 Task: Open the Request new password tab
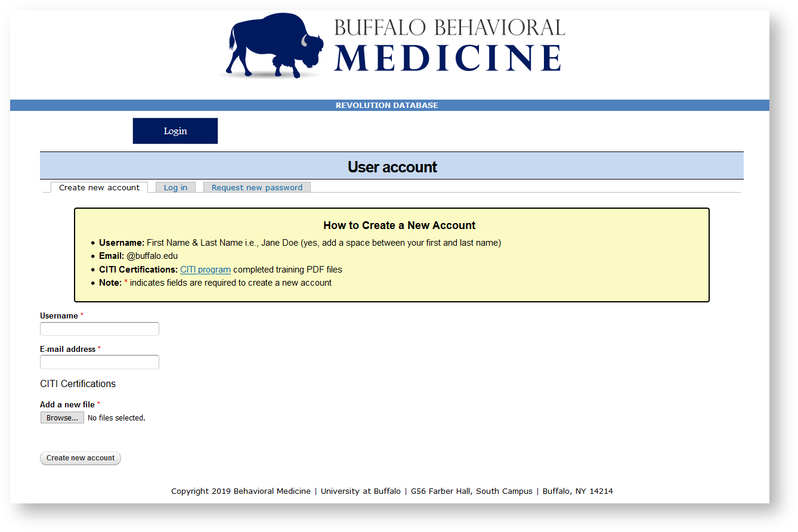click(256, 187)
